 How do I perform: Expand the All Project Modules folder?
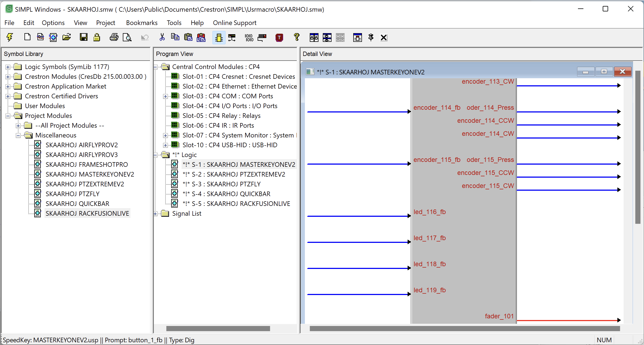(x=18, y=126)
